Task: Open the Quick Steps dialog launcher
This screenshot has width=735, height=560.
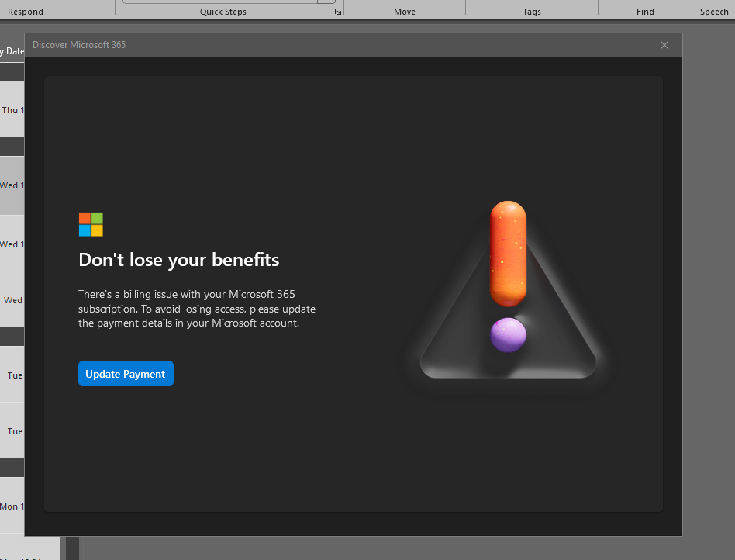Action: tap(338, 12)
